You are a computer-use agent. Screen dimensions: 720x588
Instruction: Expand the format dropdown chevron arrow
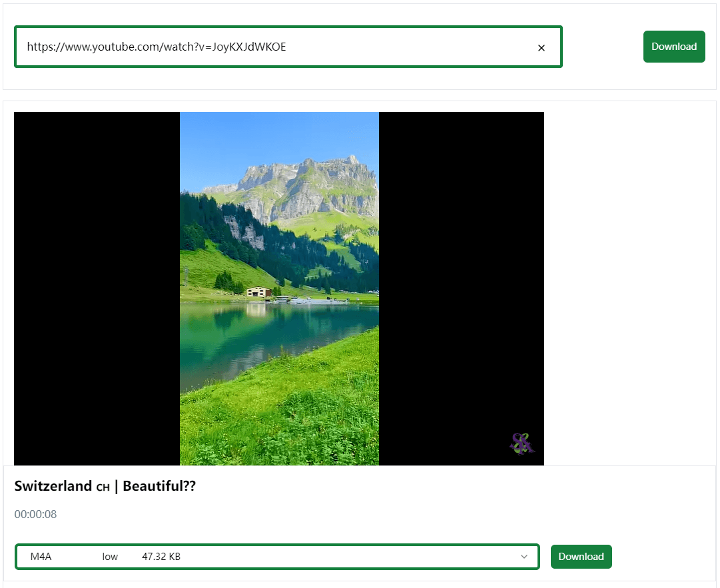[524, 557]
